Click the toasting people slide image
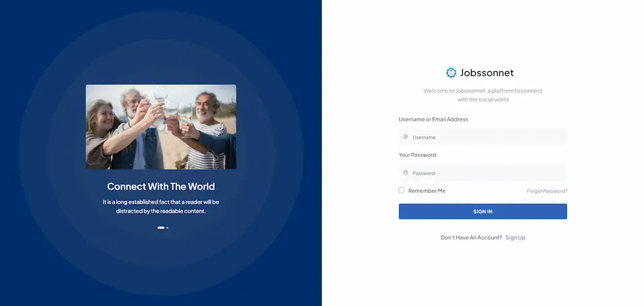The height and width of the screenshot is (306, 644). coord(161,127)
